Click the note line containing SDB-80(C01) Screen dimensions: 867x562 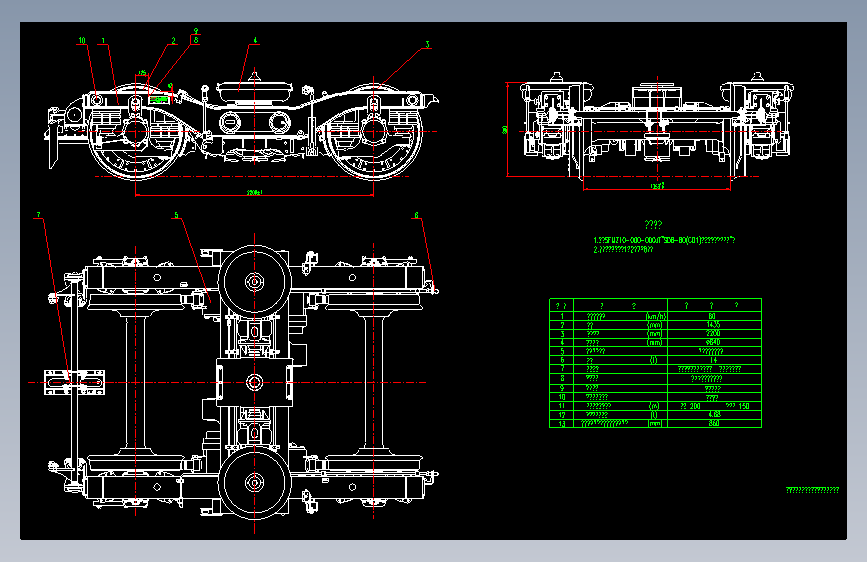point(664,240)
